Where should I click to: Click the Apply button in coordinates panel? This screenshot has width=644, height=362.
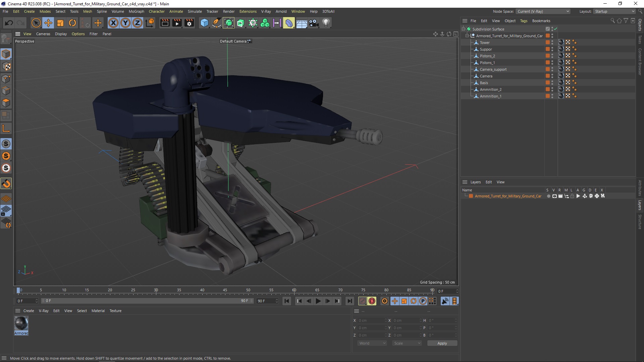click(x=441, y=343)
